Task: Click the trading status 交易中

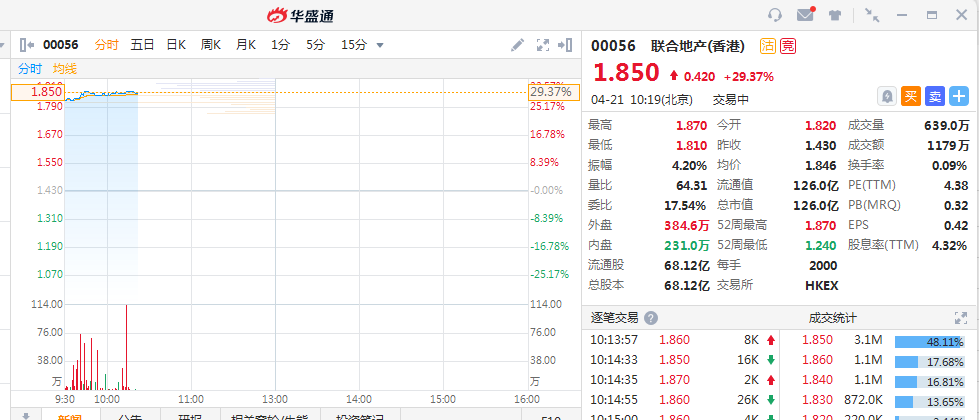Action: pos(731,100)
